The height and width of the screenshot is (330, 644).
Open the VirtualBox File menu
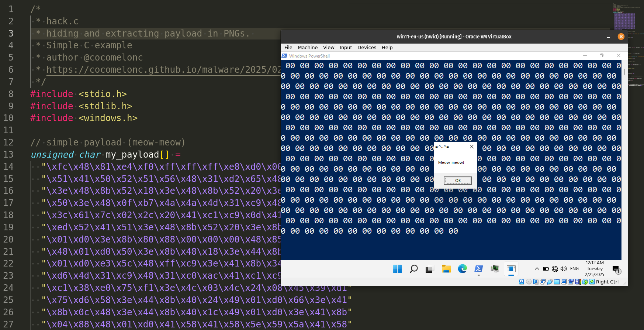coord(288,47)
